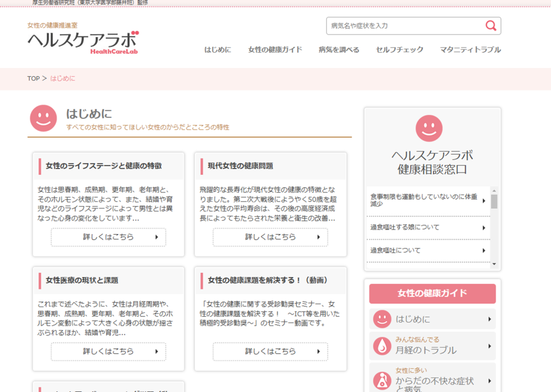Open consultation 過食嘔吐について
This screenshot has width=551, height=392.
point(428,251)
